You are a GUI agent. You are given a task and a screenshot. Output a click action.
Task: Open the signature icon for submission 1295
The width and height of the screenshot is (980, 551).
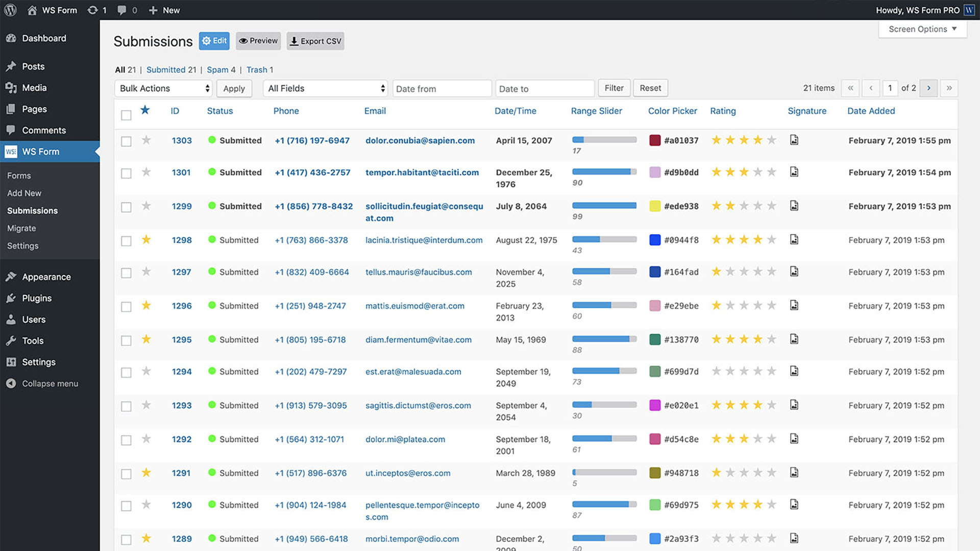pos(794,339)
